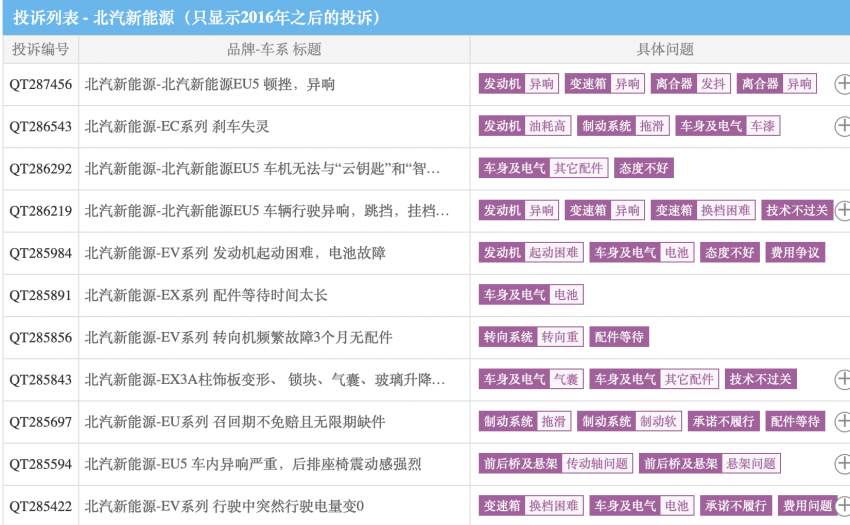Expand hidden tags in QT285594 row
850x525 pixels.
click(842, 464)
